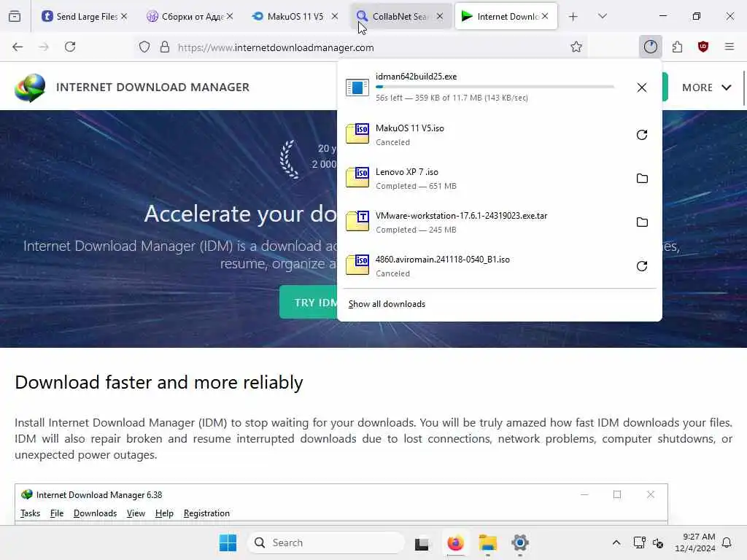
Task: Open Firefox application menu
Action: click(x=729, y=47)
